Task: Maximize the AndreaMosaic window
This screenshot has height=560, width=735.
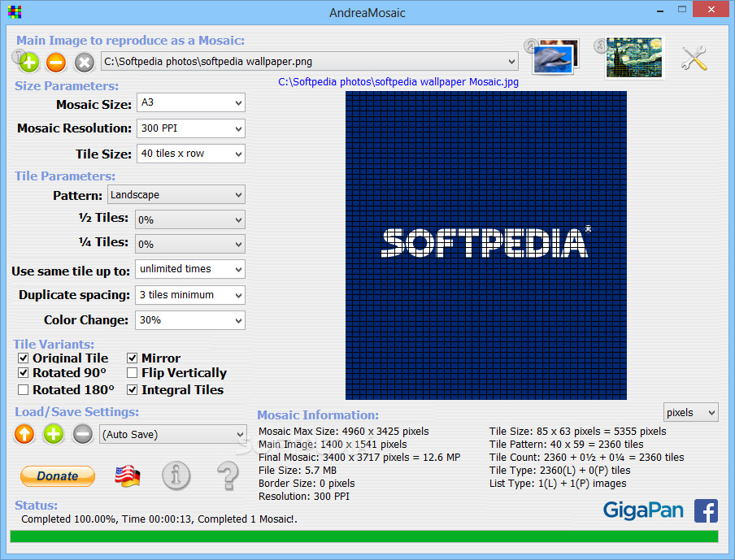Action: (x=682, y=10)
